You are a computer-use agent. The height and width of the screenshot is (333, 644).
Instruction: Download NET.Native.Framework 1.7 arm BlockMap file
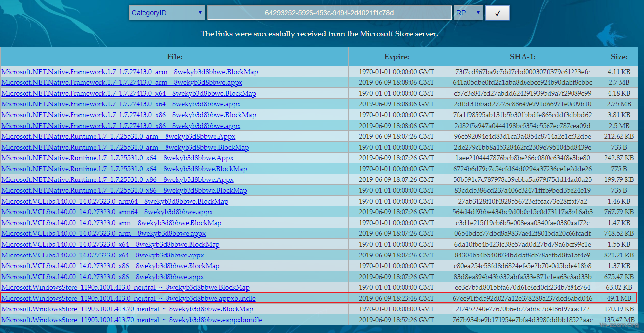click(130, 72)
